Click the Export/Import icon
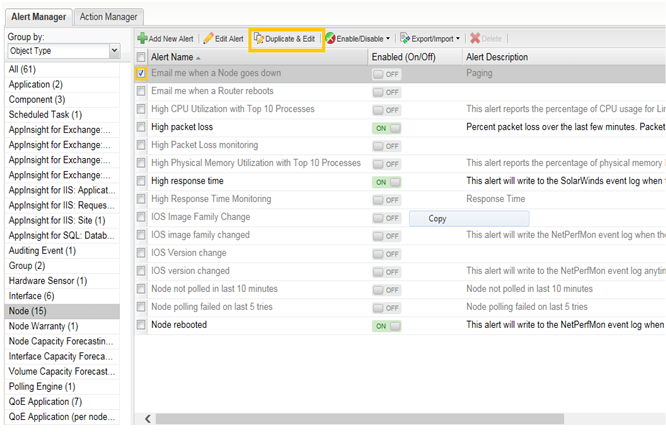Screen dimensions: 666x432 406,39
